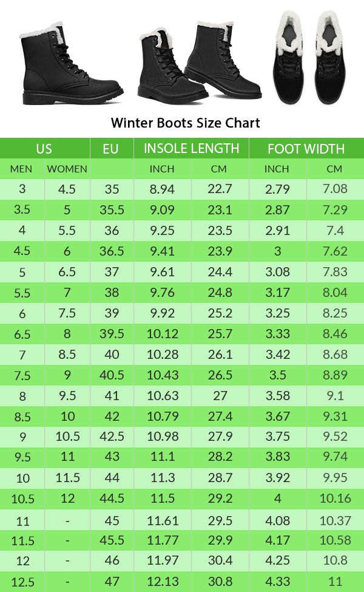Click the Winter Boots Size Chart title
The height and width of the screenshot is (592, 364).
point(185,123)
